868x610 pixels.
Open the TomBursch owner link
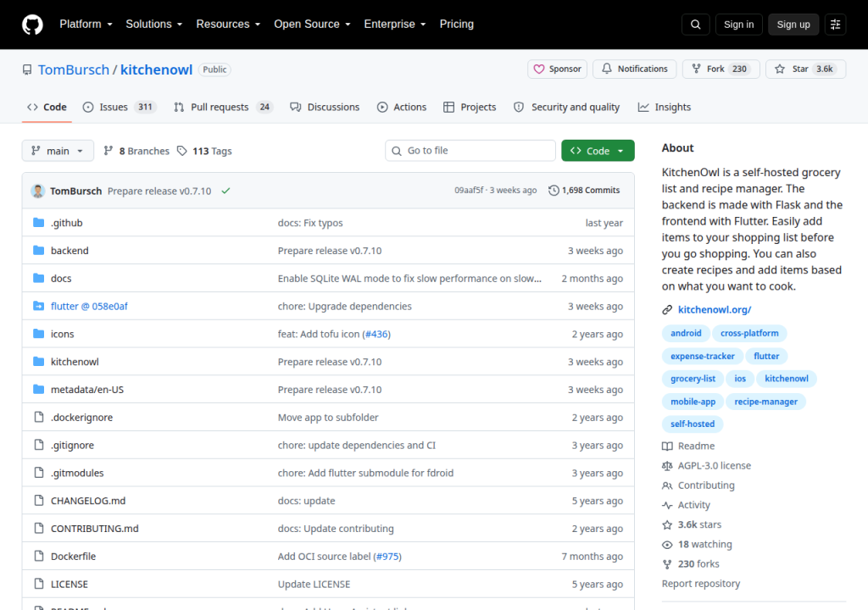[x=74, y=69]
